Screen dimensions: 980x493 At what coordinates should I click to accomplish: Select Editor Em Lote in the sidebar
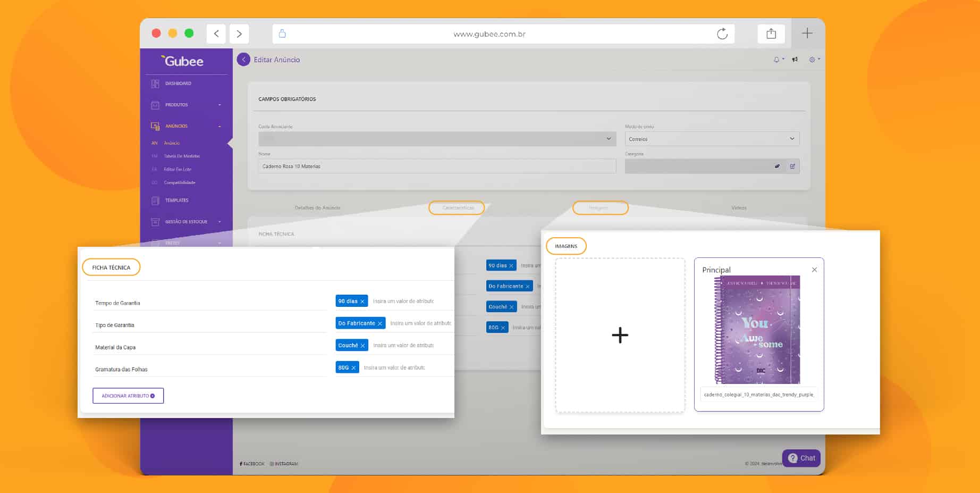coord(178,169)
